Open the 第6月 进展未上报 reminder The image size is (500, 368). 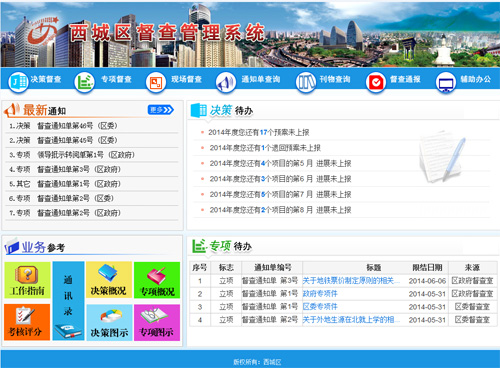click(280, 179)
